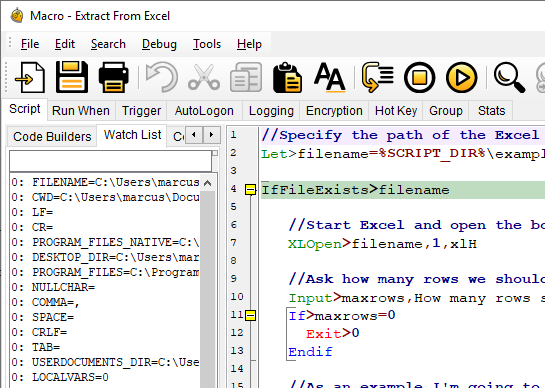Select the USERDOCUMENTS_DIR watch entry
Image resolution: width=545 pixels, height=388 pixels.
(x=105, y=362)
